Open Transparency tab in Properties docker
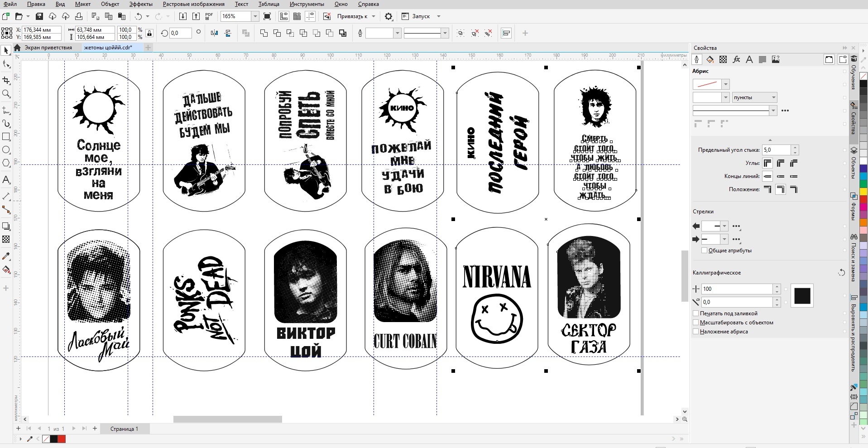Screen dimensions: 868x448 (x=723, y=59)
